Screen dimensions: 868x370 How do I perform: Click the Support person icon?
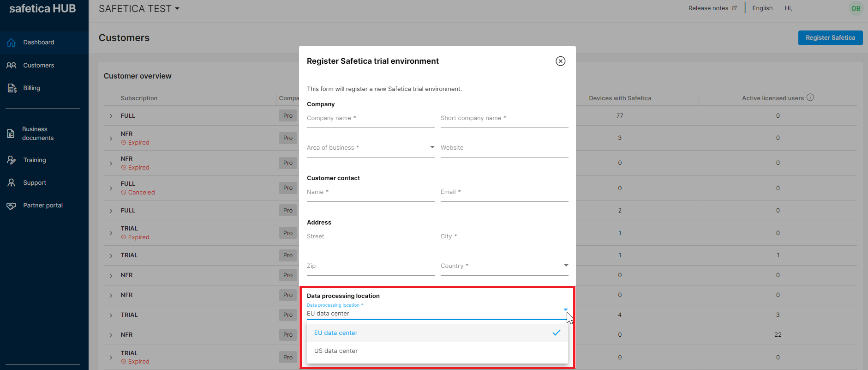click(x=12, y=183)
